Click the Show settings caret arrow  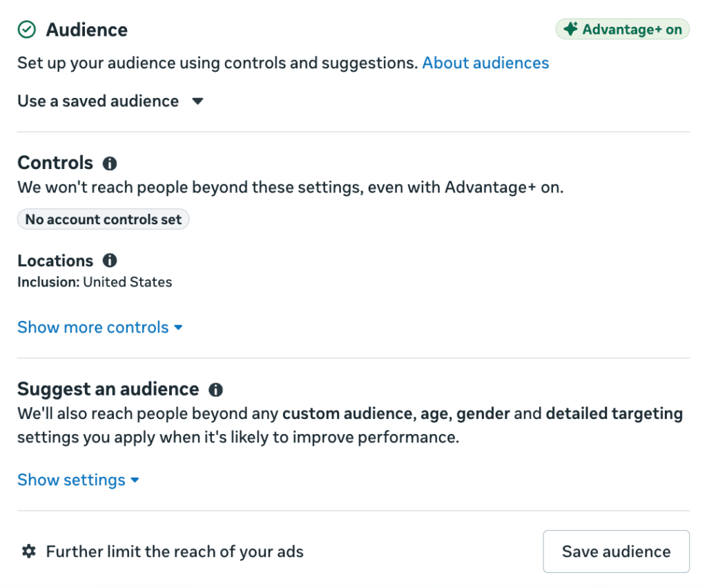pyautogui.click(x=135, y=480)
